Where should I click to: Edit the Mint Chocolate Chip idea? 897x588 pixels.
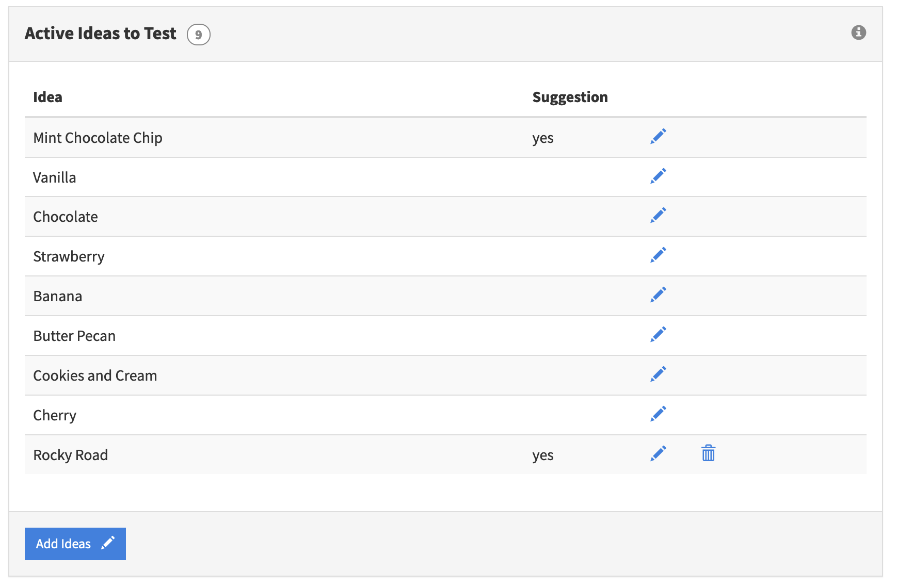[658, 137]
